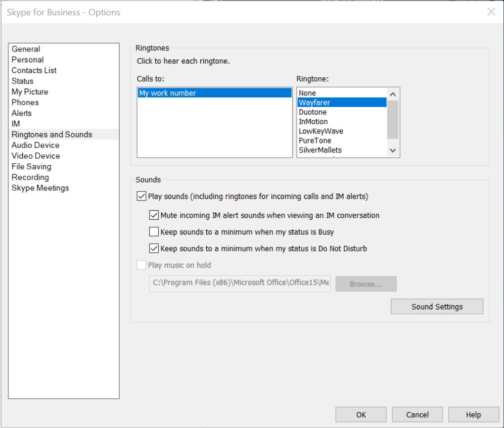Click the Cancel button
The image size is (504, 428).
tap(417, 415)
